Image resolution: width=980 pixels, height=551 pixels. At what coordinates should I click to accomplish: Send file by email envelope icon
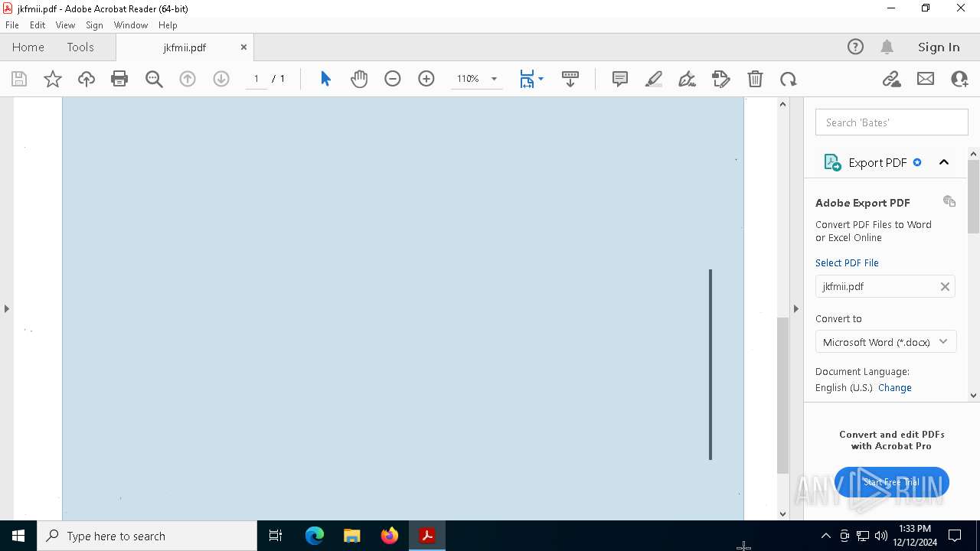(x=926, y=79)
